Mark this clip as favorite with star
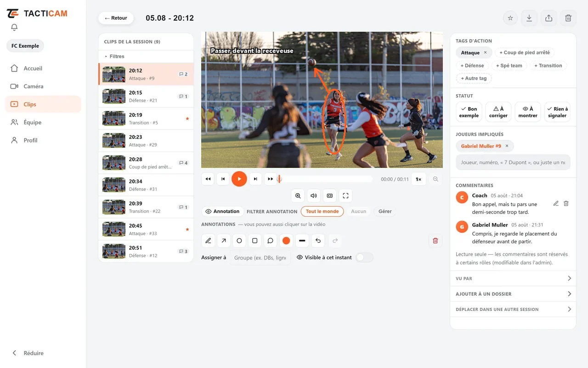The height and width of the screenshot is (368, 588). [x=510, y=18]
